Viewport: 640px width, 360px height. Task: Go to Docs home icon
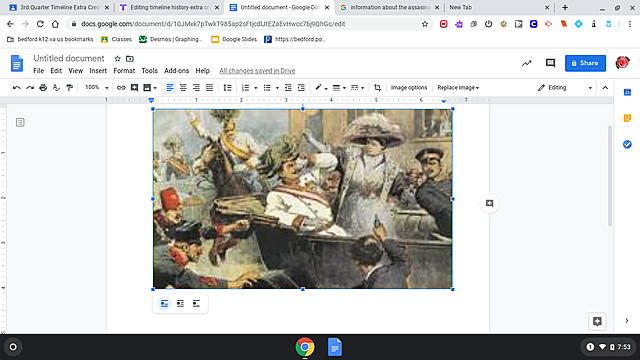[x=17, y=63]
